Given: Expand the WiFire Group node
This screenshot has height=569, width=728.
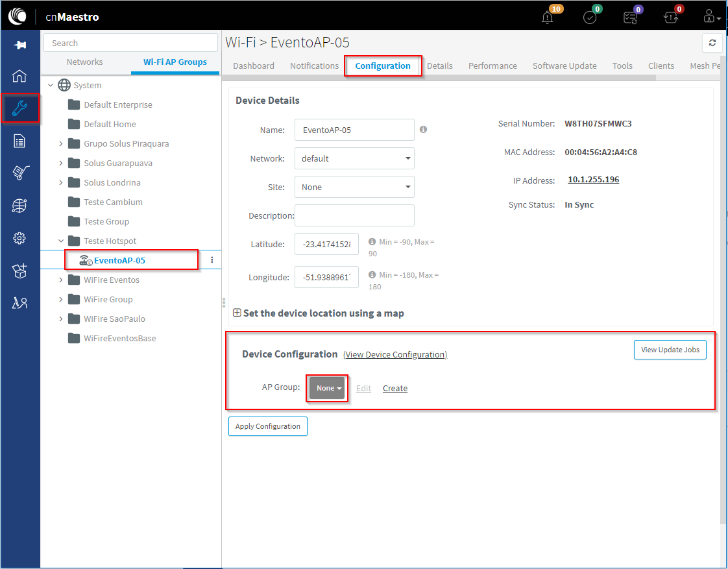Looking at the screenshot, I should (61, 299).
